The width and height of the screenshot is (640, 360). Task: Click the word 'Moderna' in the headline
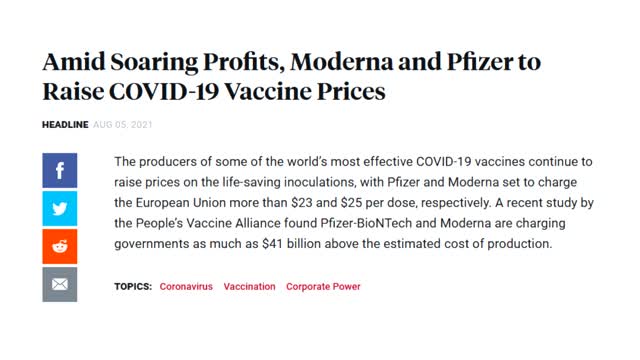coord(342,62)
